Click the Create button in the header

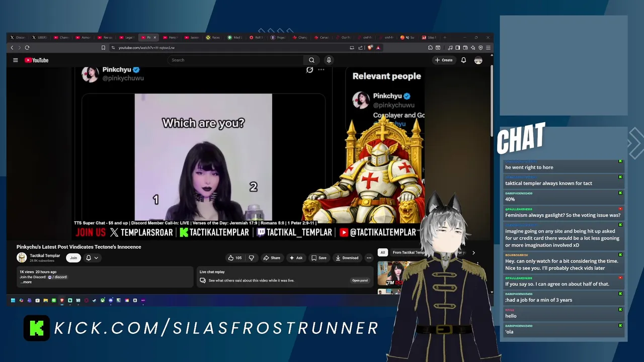444,60
